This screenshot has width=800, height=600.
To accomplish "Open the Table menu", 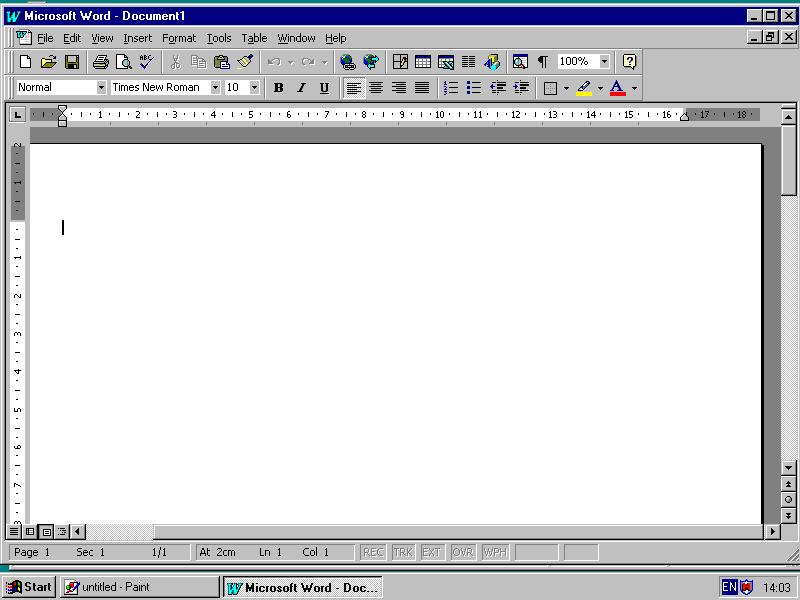I will pyautogui.click(x=255, y=38).
